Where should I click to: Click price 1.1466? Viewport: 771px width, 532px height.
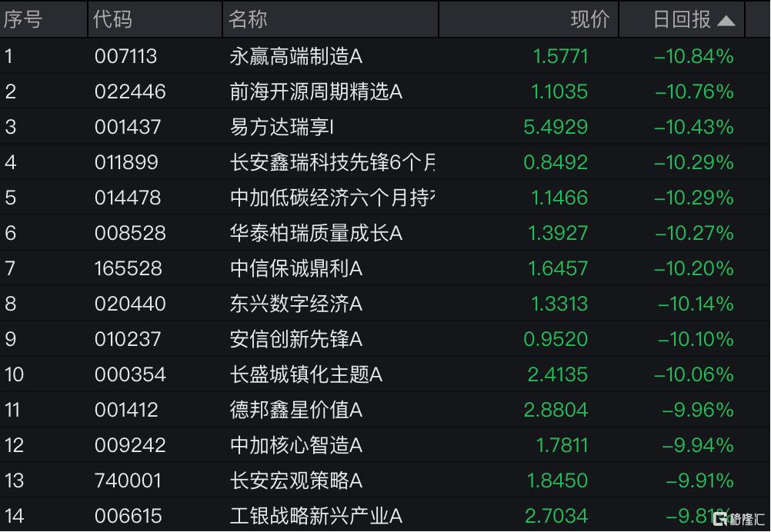click(559, 198)
